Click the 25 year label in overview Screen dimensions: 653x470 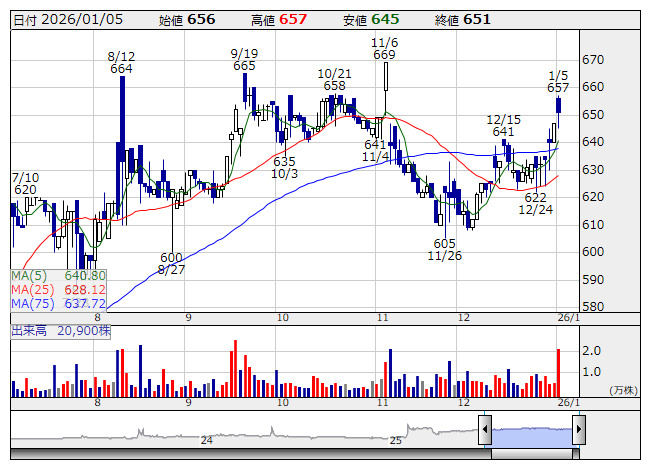pos(396,440)
